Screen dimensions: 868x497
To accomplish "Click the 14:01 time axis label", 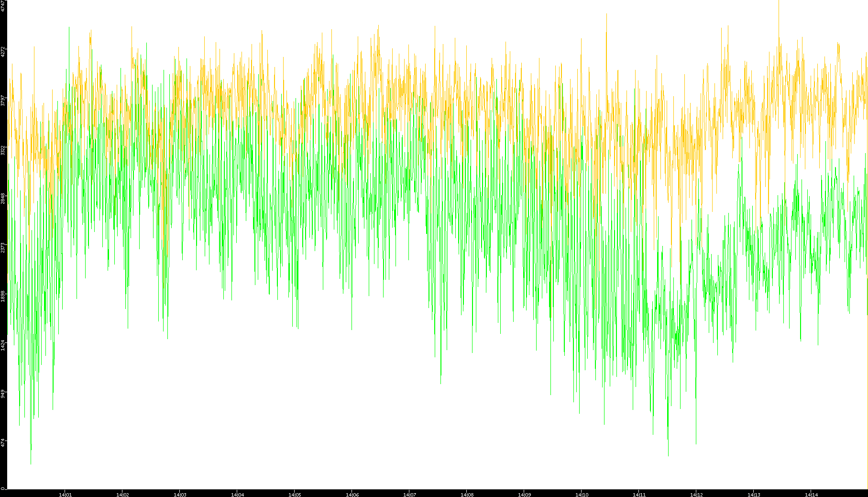I will pos(65,495).
